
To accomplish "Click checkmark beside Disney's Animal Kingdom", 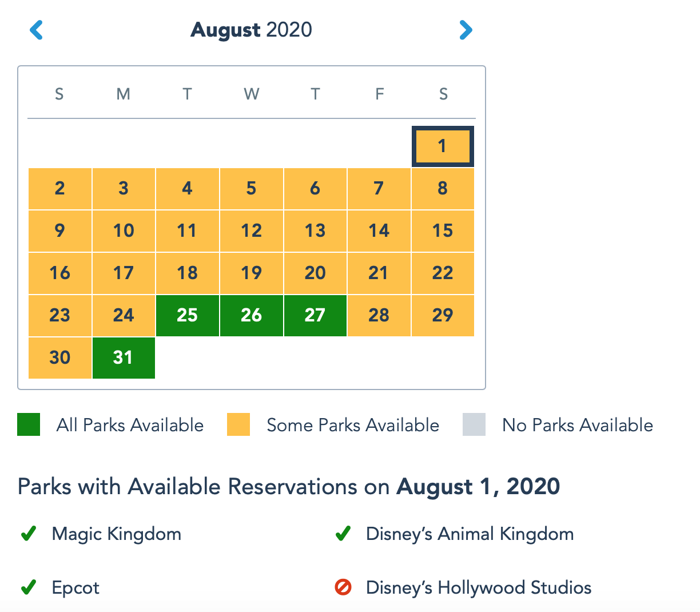I will 343,534.
